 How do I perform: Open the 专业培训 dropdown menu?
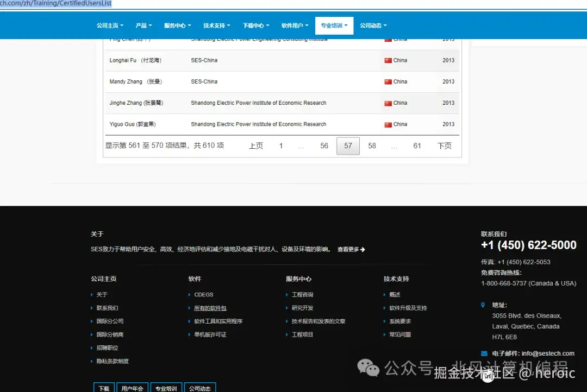[334, 26]
